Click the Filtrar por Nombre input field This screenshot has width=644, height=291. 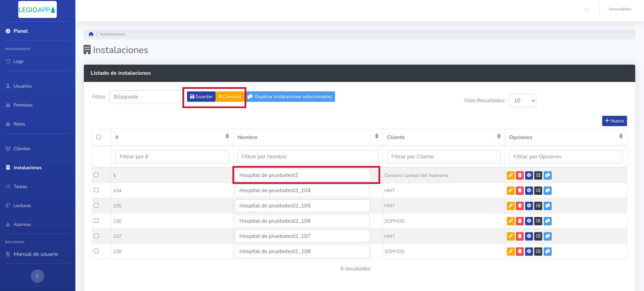tap(308, 157)
